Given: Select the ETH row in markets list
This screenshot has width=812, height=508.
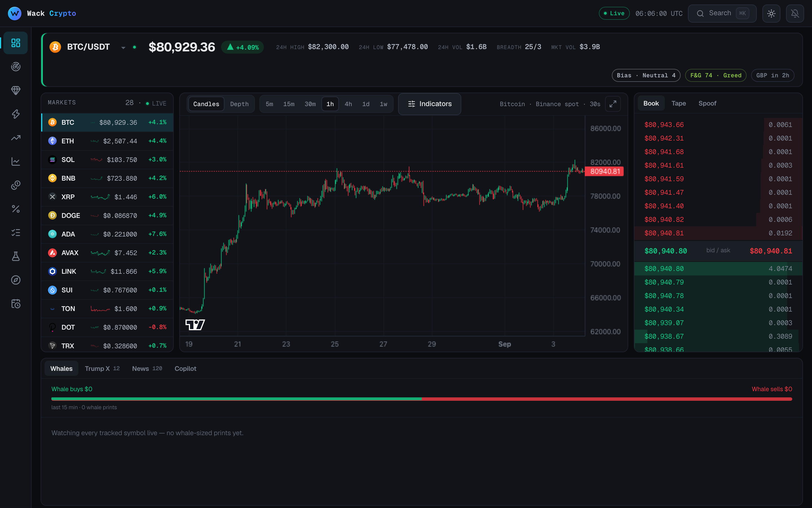Looking at the screenshot, I should tap(107, 141).
